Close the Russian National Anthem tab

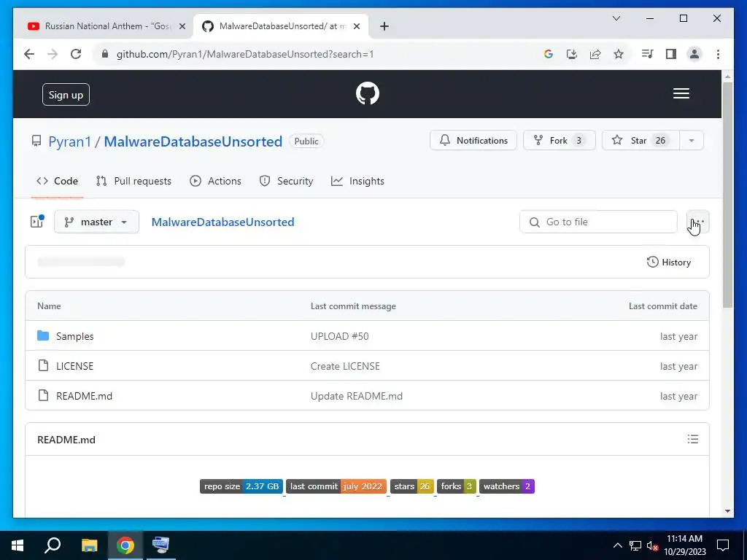[x=182, y=26]
